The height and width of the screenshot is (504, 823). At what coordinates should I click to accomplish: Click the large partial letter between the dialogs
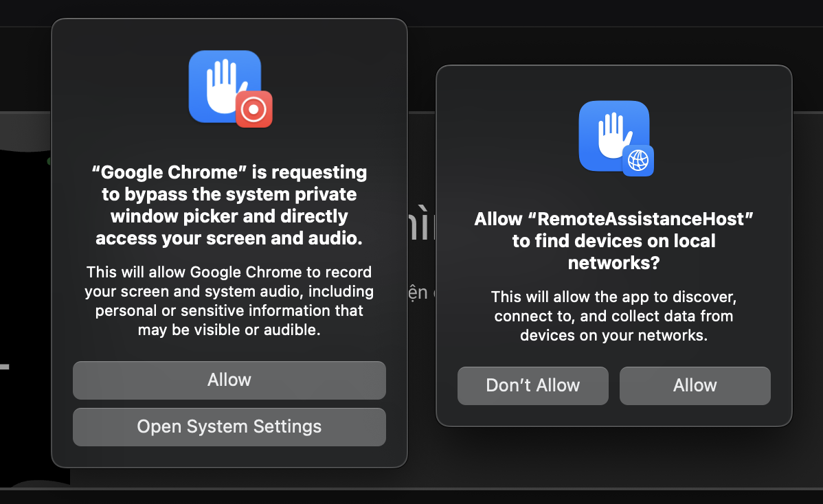[x=422, y=223]
